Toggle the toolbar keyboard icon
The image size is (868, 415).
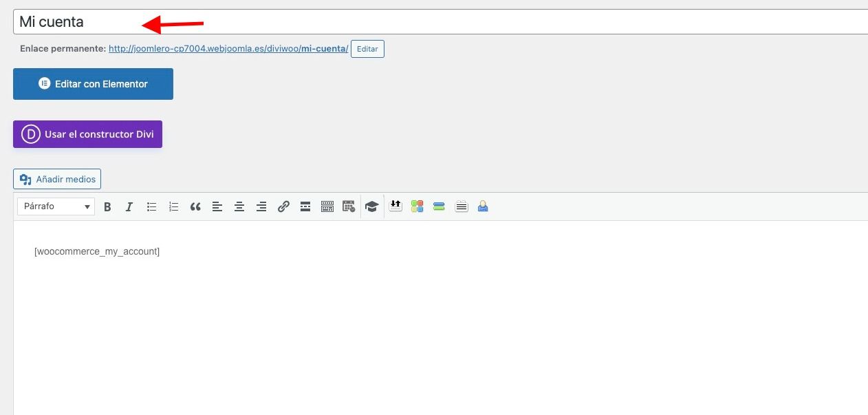point(327,206)
